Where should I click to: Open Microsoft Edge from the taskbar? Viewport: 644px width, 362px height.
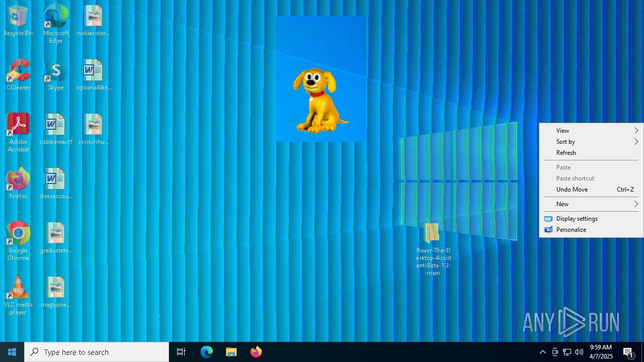[207, 352]
